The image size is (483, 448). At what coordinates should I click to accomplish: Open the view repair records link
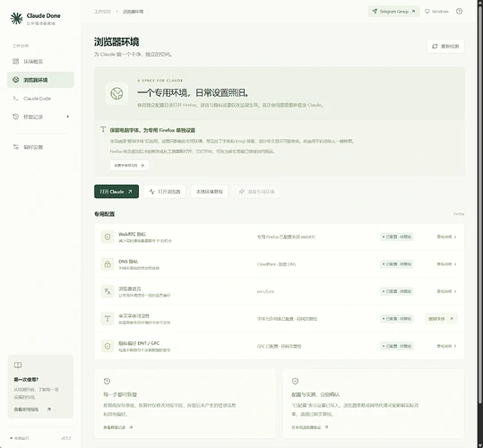[118, 427]
